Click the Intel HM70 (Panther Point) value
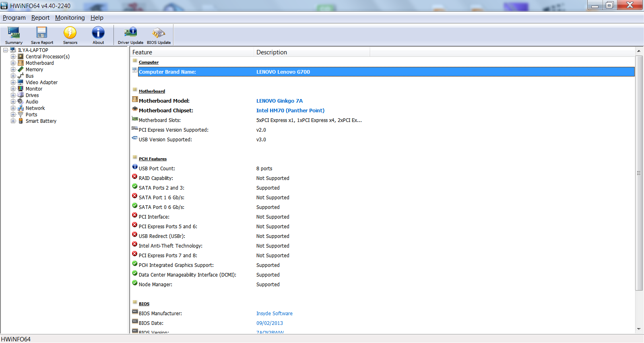This screenshot has width=644, height=343. coord(290,111)
